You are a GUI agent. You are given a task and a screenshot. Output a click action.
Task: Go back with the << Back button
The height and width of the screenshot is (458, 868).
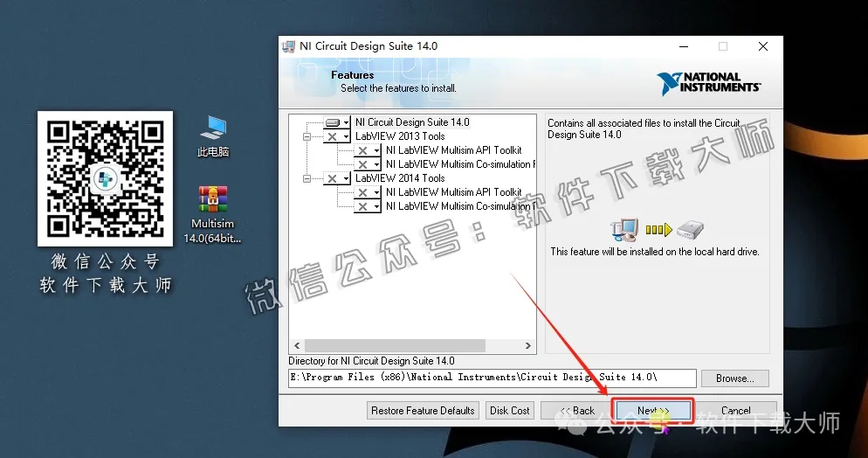click(x=577, y=411)
